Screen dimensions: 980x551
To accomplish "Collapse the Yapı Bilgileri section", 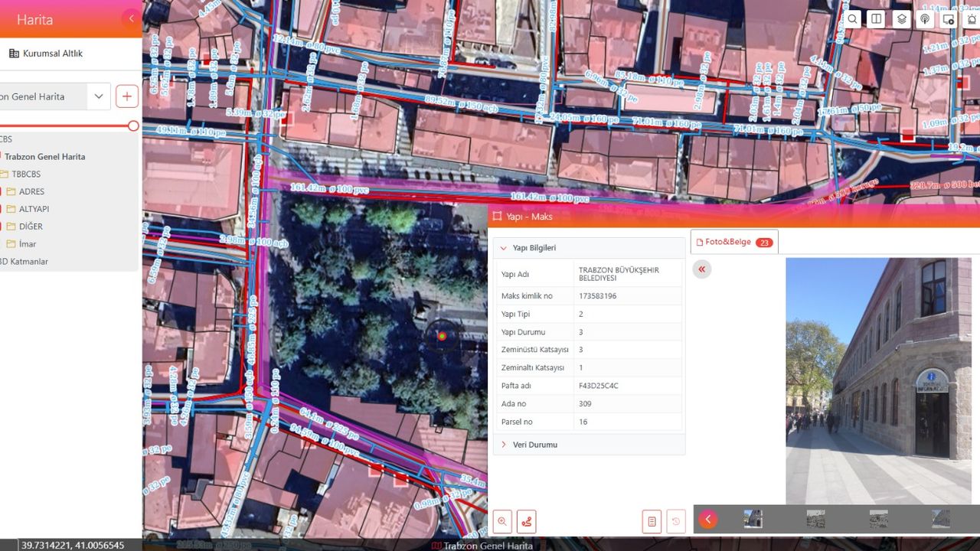I will (x=503, y=248).
